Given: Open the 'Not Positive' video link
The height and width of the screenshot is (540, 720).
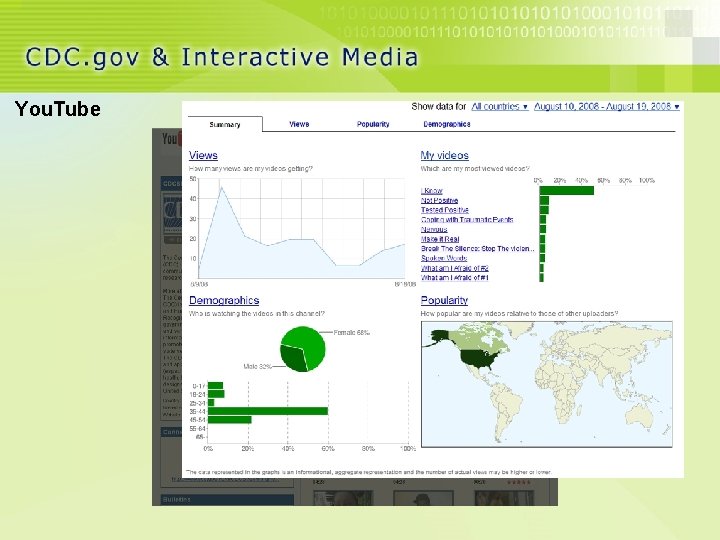Looking at the screenshot, I should [x=439, y=200].
